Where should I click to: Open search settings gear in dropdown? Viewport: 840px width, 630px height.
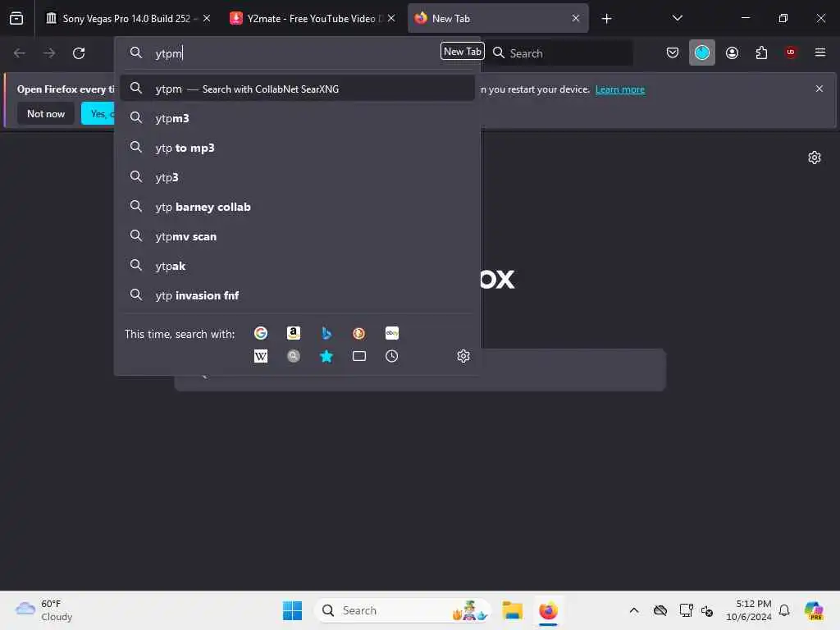tap(463, 356)
